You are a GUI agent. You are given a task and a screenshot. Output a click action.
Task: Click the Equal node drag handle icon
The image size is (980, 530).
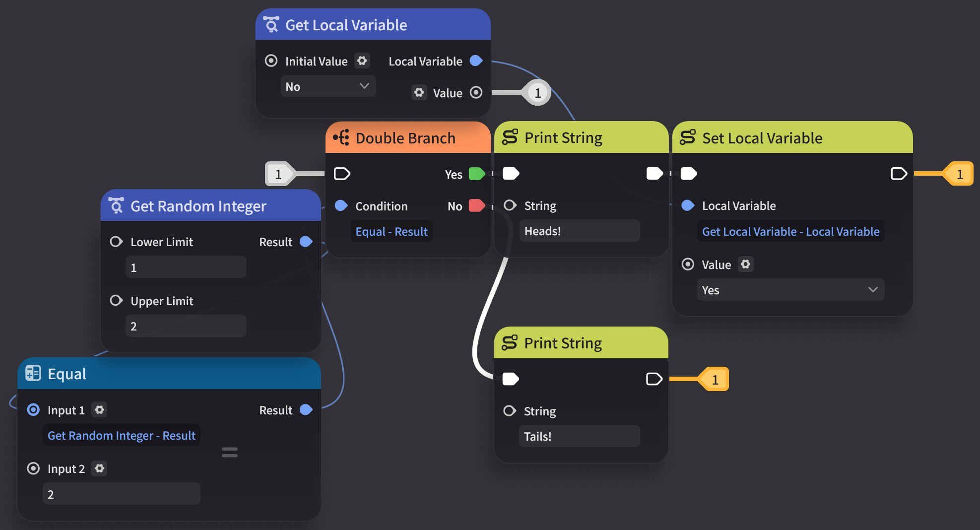point(230,452)
